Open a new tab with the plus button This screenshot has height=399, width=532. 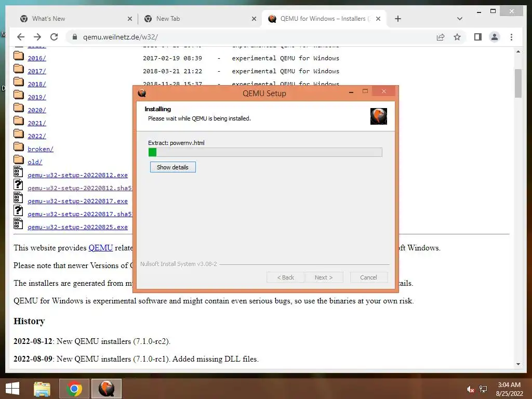click(398, 19)
